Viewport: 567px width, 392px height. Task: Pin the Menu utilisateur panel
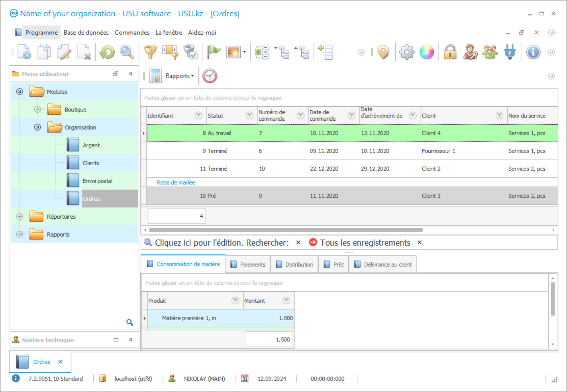coord(131,74)
